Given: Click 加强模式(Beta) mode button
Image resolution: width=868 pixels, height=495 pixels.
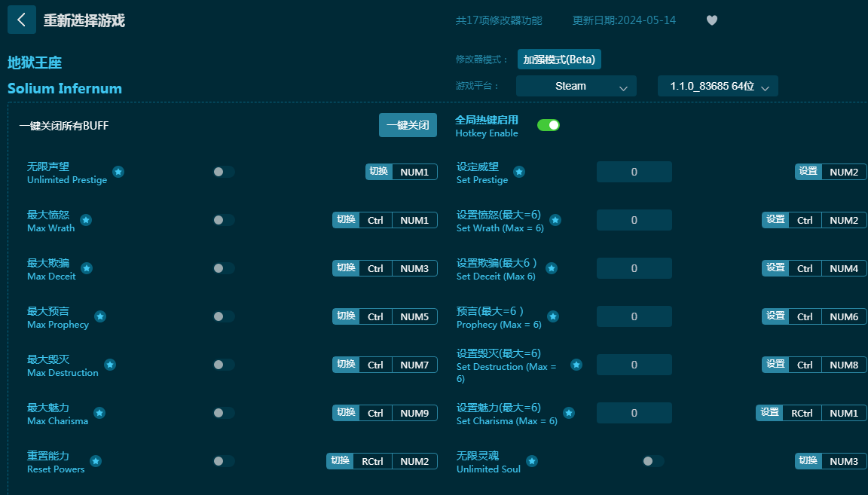Looking at the screenshot, I should pos(559,60).
